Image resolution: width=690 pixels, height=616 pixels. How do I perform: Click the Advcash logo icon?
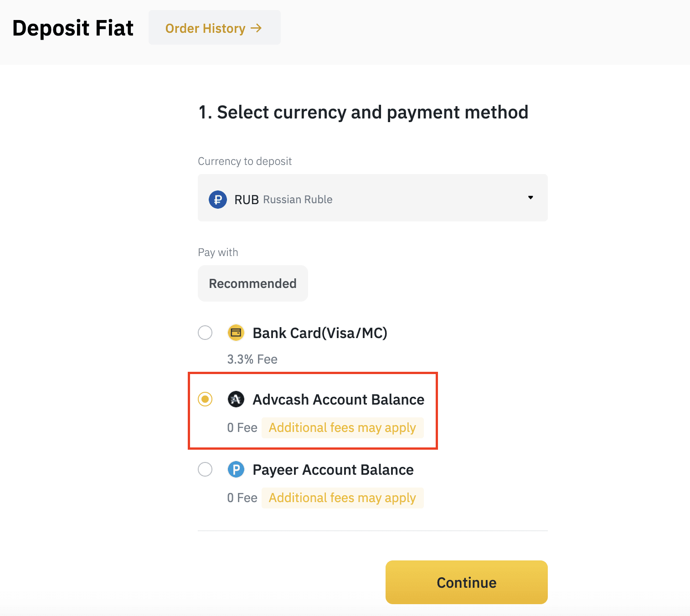[236, 400]
